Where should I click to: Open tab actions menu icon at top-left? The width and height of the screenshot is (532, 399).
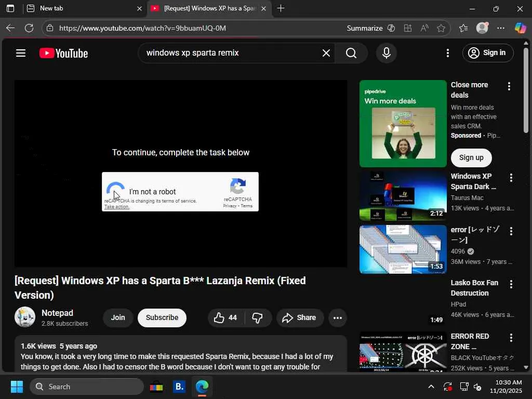(x=10, y=8)
